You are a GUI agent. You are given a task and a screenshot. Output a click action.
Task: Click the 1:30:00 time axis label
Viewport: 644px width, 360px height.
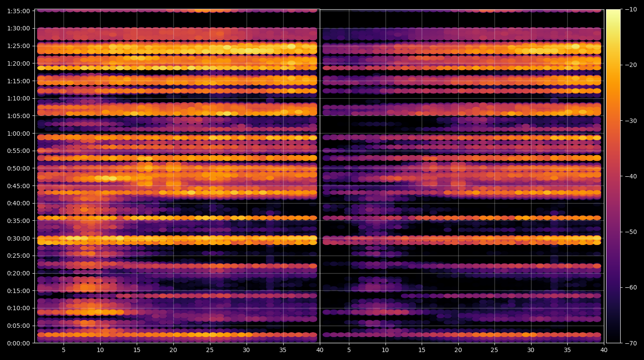(x=19, y=28)
